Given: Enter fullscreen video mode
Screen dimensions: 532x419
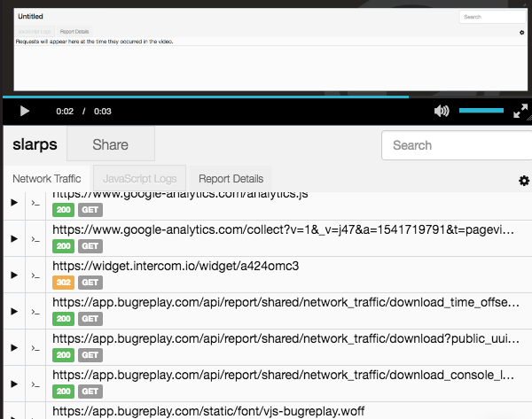Looking at the screenshot, I should [x=520, y=111].
